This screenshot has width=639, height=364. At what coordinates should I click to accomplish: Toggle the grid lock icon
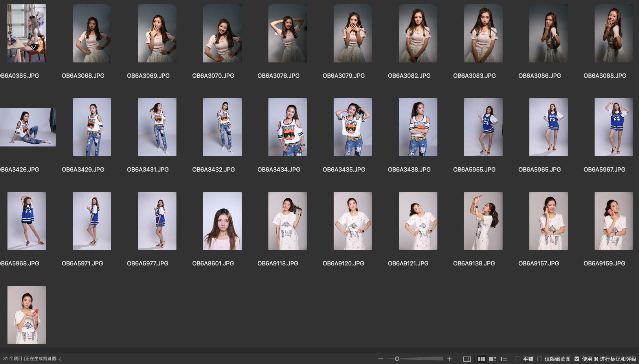coord(467,359)
